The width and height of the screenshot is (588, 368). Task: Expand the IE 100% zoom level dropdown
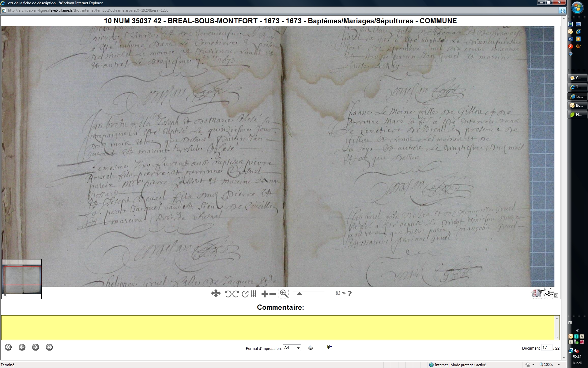pyautogui.click(x=559, y=365)
